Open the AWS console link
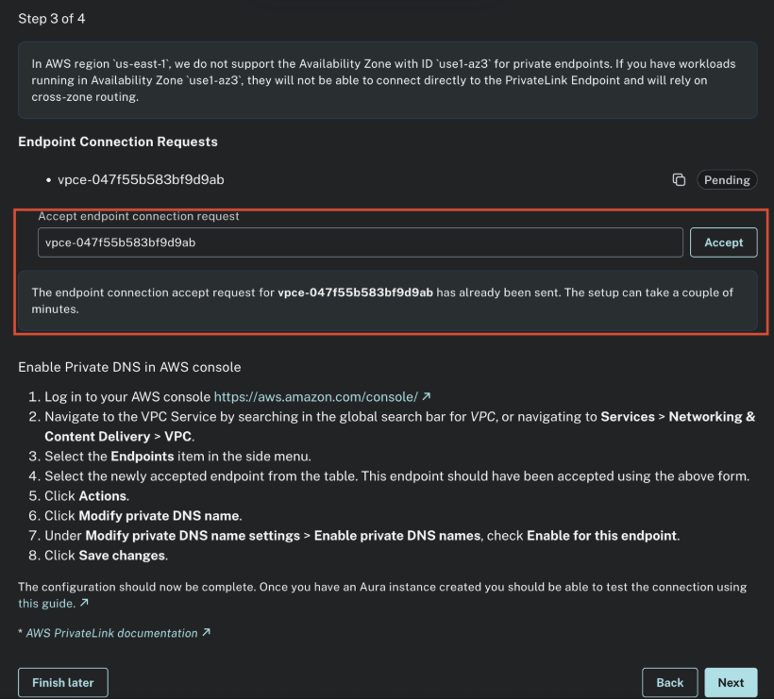 coord(316,396)
